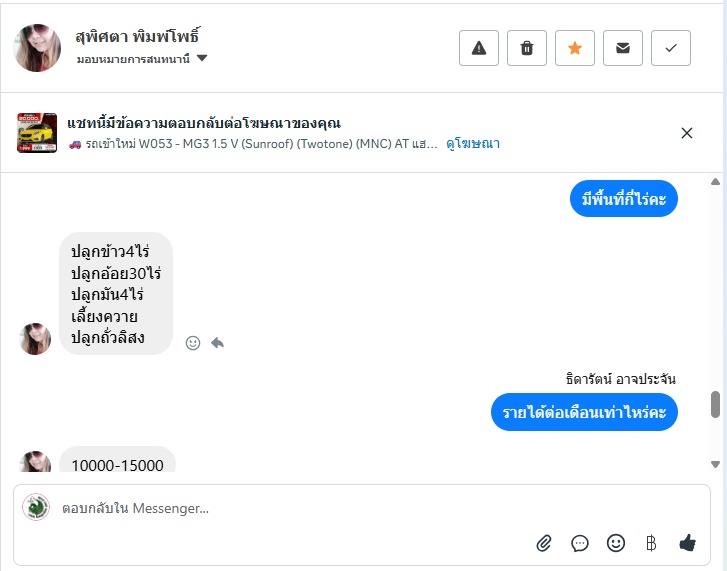The height and width of the screenshot is (571, 727).
Task: Dismiss the ad reply banner
Action: 687,133
